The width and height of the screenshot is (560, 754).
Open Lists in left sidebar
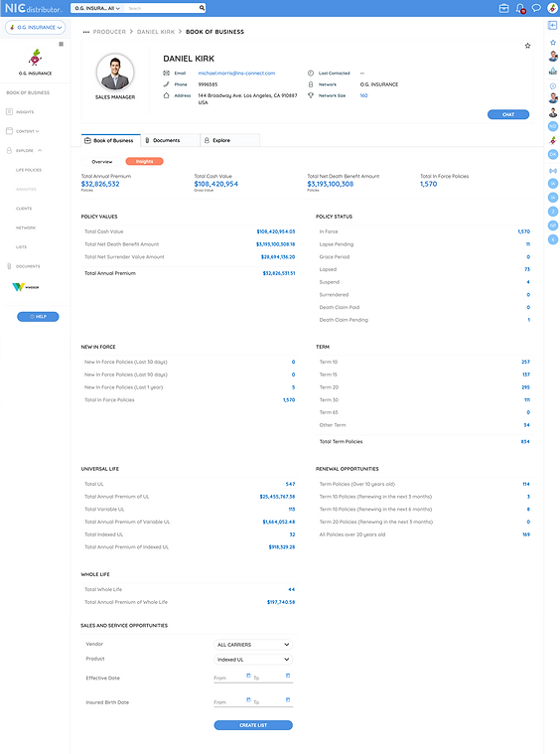21,246
